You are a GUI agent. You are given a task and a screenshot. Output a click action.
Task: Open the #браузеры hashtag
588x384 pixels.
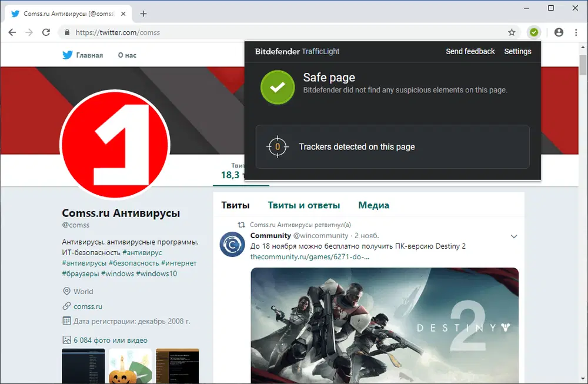[80, 273]
